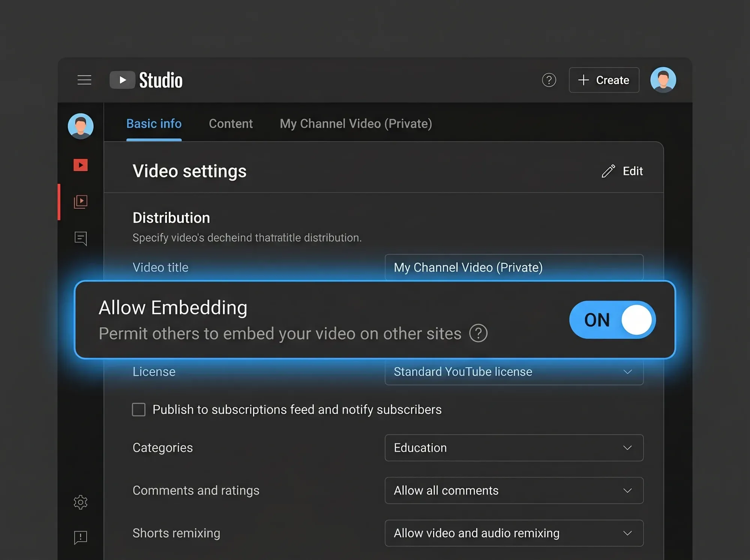Check Publish to subscriptions feed and notify subscribers
Screen dimensions: 750x560
[138, 410]
